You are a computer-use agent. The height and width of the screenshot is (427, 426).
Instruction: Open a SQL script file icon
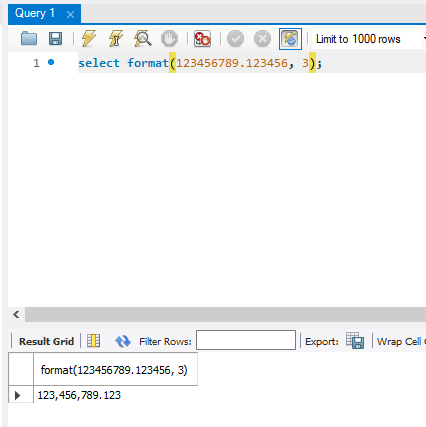coord(29,39)
